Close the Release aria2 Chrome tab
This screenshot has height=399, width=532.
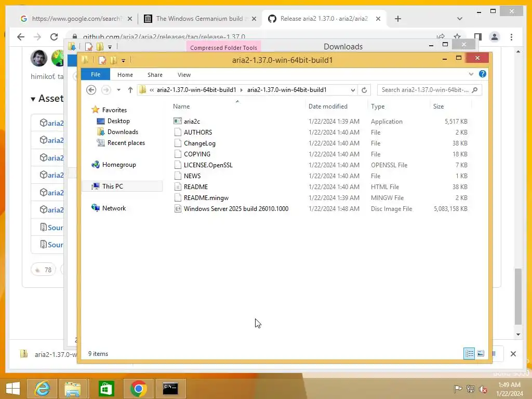click(x=378, y=19)
